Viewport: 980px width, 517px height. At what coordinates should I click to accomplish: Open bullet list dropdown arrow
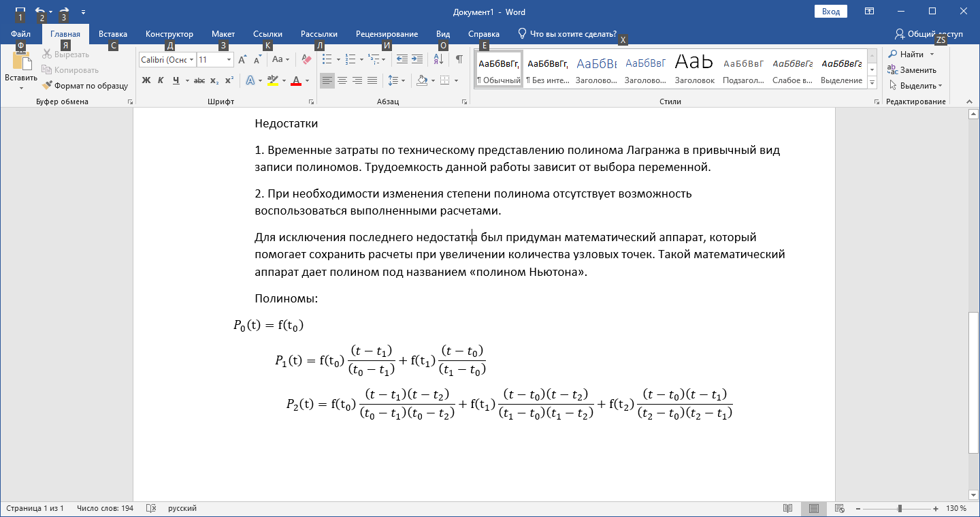338,60
